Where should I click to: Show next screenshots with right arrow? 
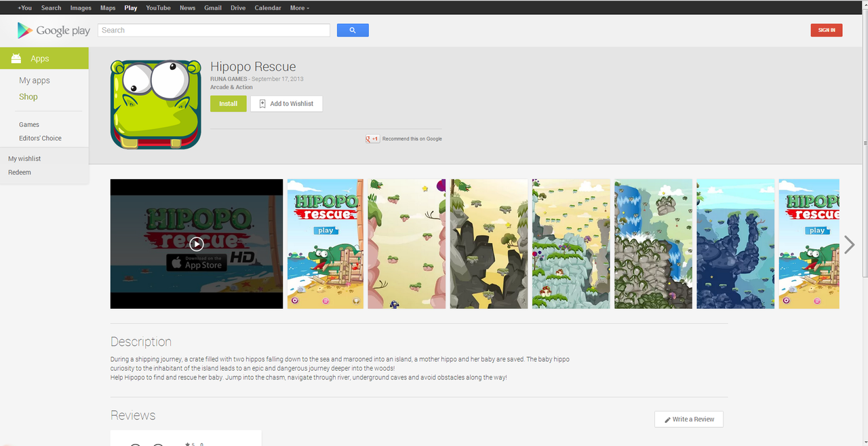(x=849, y=244)
